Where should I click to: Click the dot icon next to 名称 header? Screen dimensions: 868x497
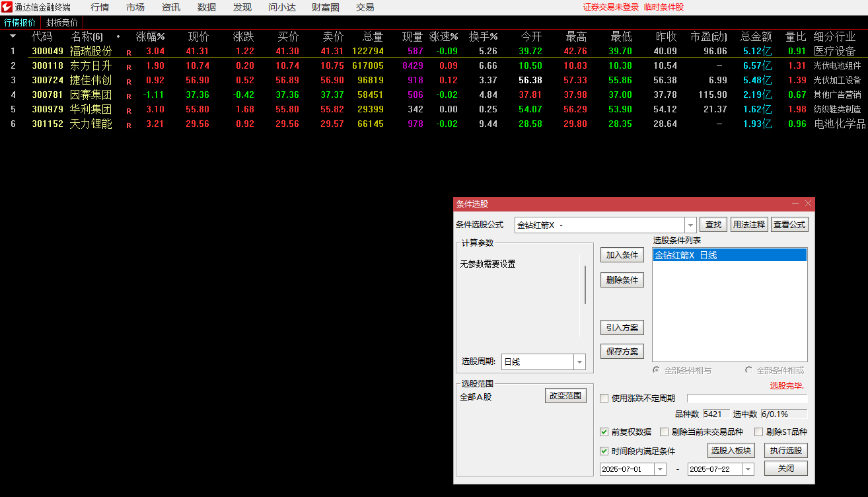pos(118,36)
